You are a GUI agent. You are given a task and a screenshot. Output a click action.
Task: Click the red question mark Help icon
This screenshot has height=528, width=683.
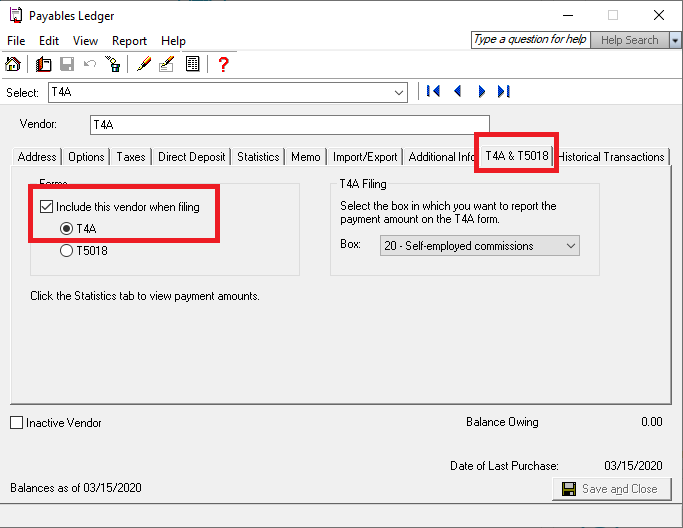tap(223, 64)
